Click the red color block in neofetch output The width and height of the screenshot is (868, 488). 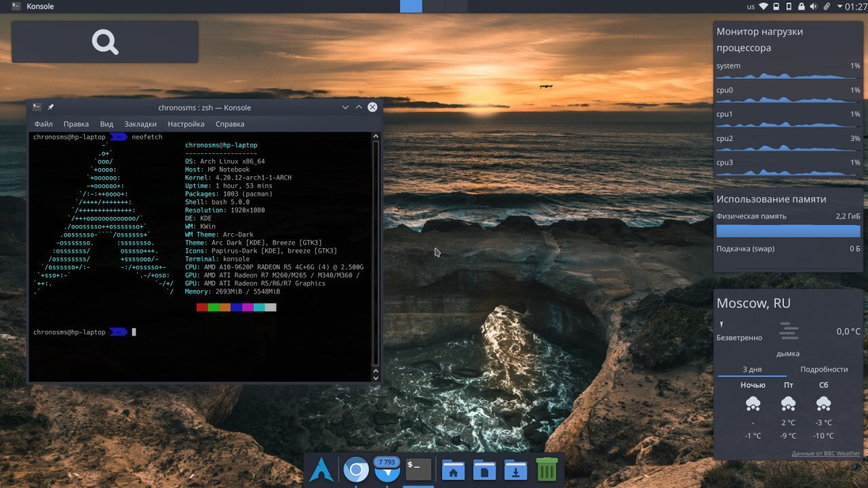(202, 307)
